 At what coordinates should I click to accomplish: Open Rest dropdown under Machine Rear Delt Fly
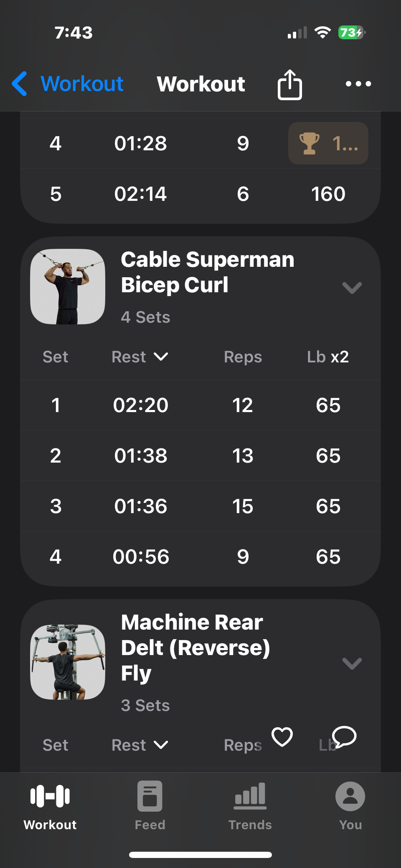140,745
